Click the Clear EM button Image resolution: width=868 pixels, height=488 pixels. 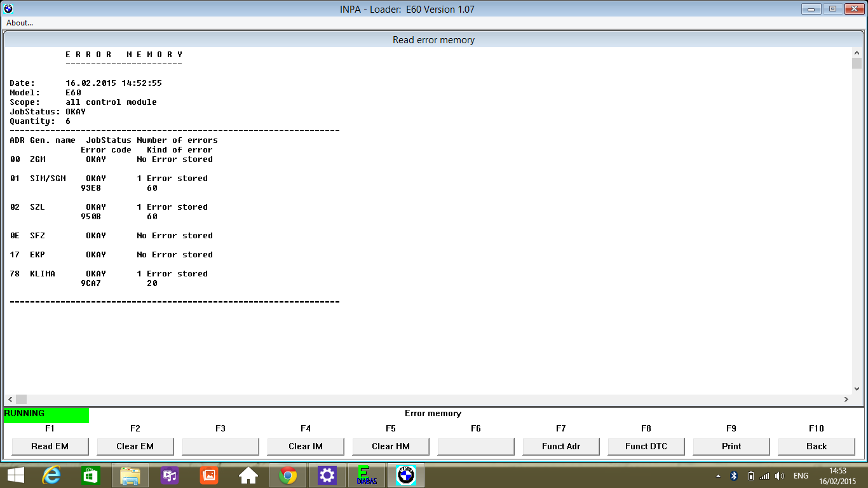[135, 446]
